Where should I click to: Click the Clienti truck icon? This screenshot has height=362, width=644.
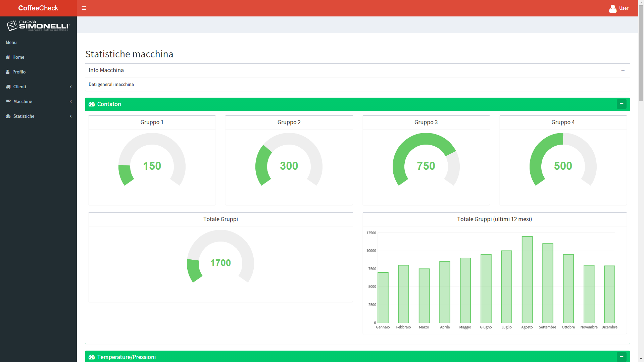[8, 87]
